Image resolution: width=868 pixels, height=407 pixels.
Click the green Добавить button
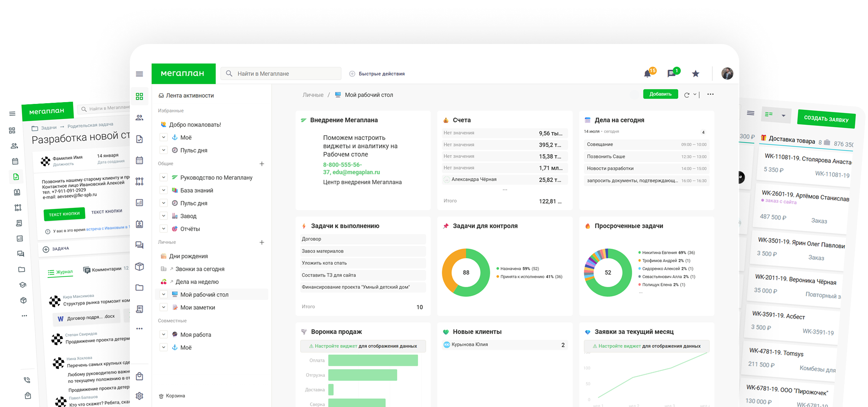pyautogui.click(x=660, y=94)
